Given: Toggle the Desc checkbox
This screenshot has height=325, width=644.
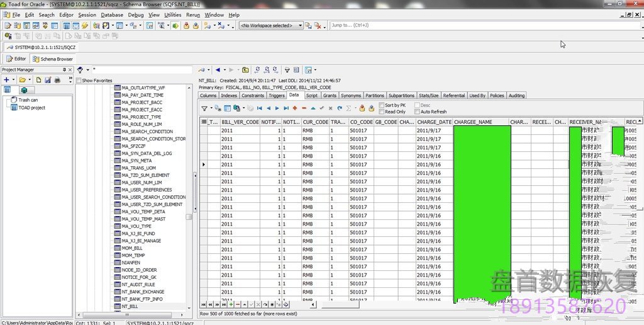Looking at the screenshot, I should pos(417,105).
